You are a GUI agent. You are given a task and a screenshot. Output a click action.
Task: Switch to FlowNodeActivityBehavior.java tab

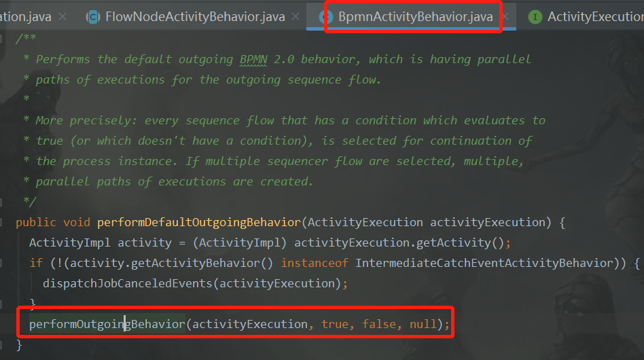click(195, 17)
